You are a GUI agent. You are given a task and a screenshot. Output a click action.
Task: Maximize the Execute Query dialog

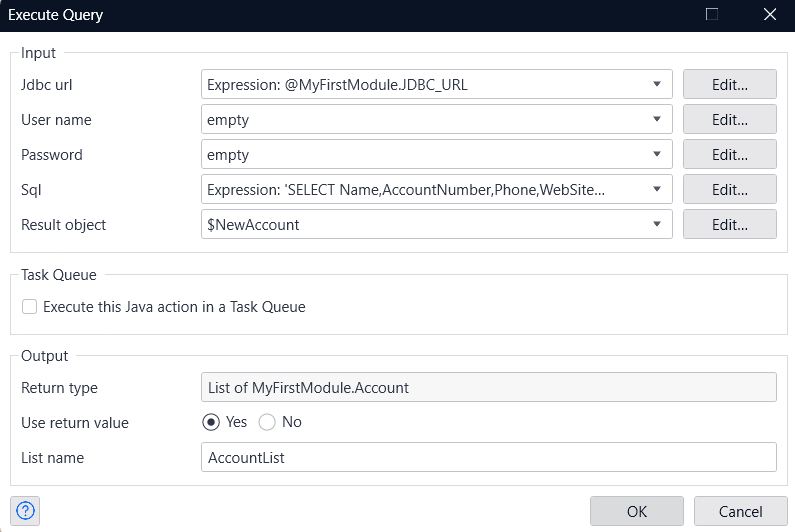coord(712,15)
